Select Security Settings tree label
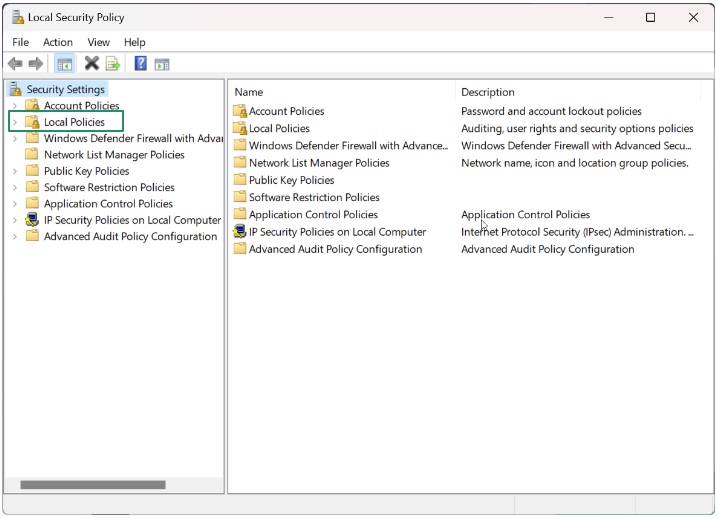 coord(65,89)
